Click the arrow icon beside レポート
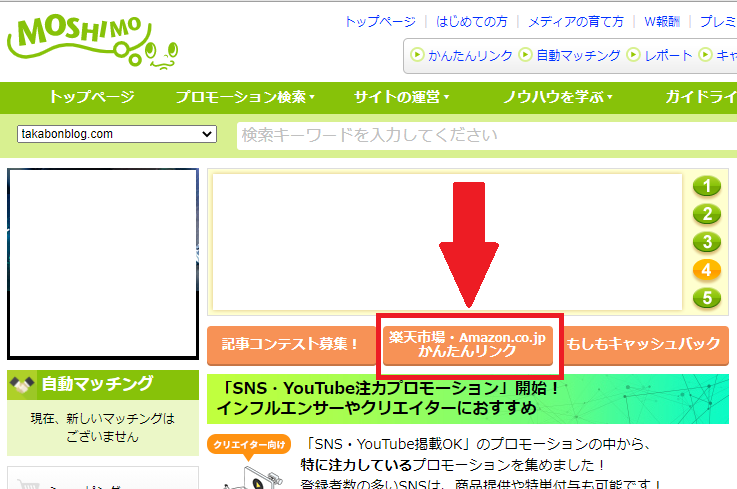 tap(633, 55)
